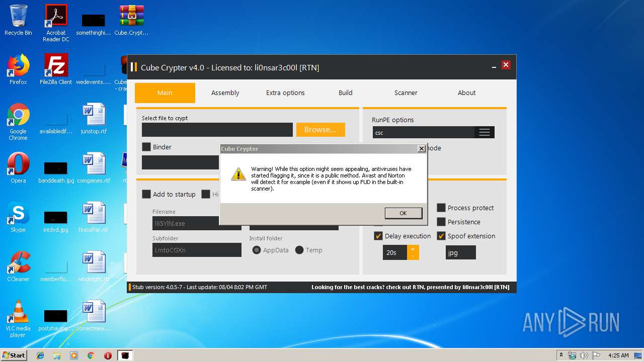
Task: Click the 4:25 AM taskbar clock
Action: (618, 355)
